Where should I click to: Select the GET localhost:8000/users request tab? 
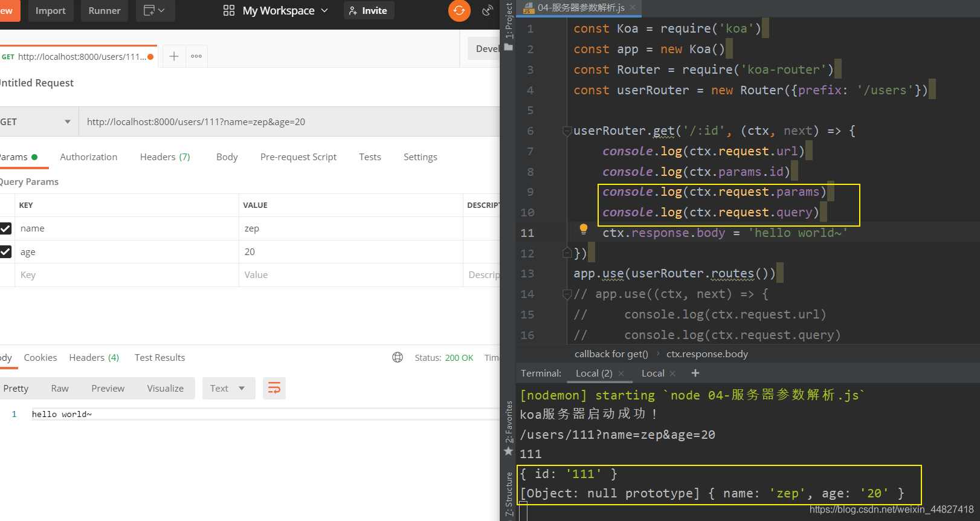click(78, 57)
